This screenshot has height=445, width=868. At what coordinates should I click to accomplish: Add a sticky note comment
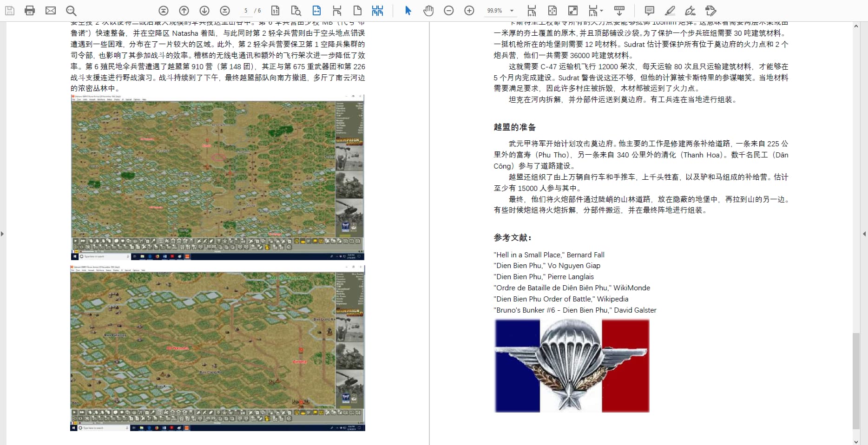(x=650, y=11)
